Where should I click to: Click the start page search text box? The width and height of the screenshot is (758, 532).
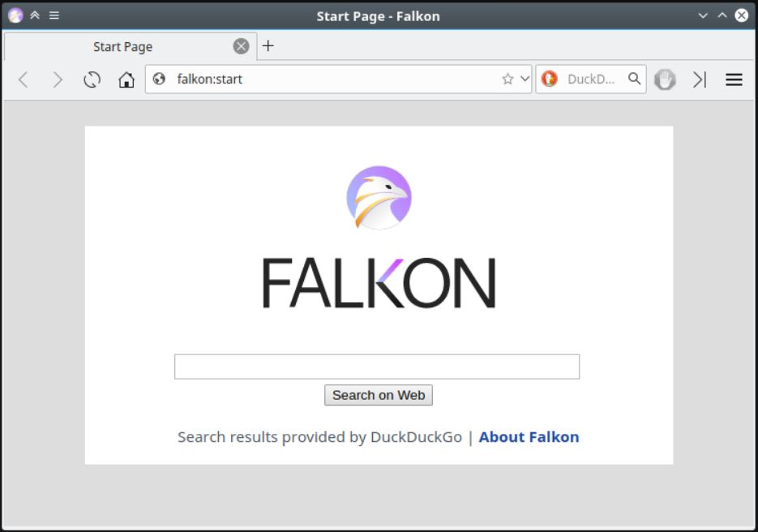(x=377, y=367)
